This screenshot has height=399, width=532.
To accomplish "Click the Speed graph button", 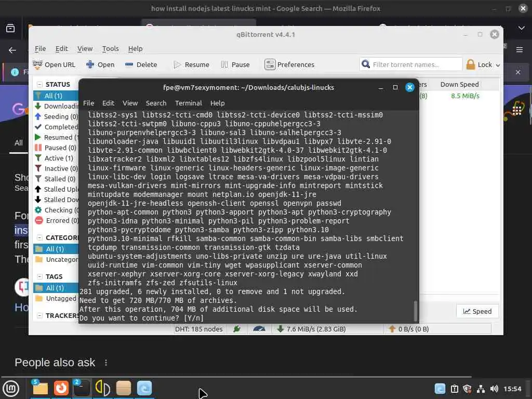I will (477, 311).
